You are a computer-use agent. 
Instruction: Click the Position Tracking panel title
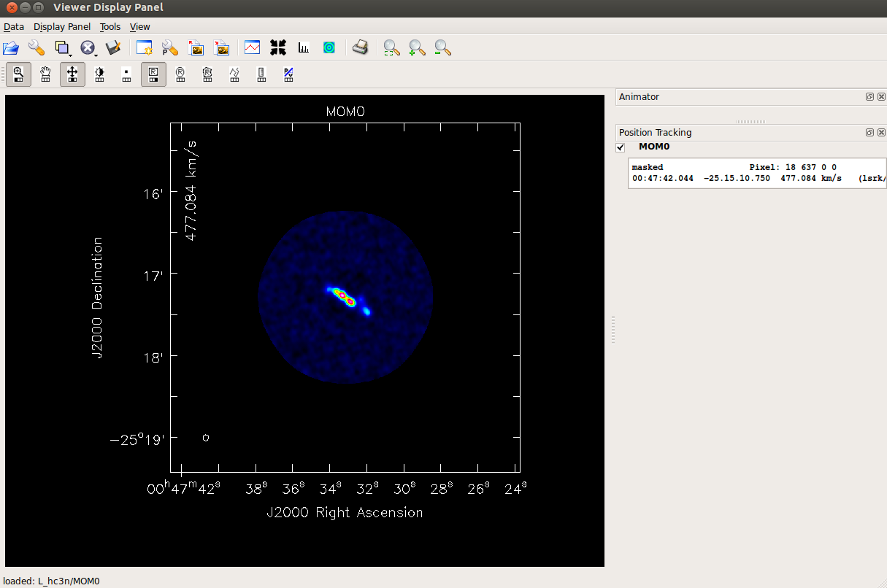tap(655, 132)
